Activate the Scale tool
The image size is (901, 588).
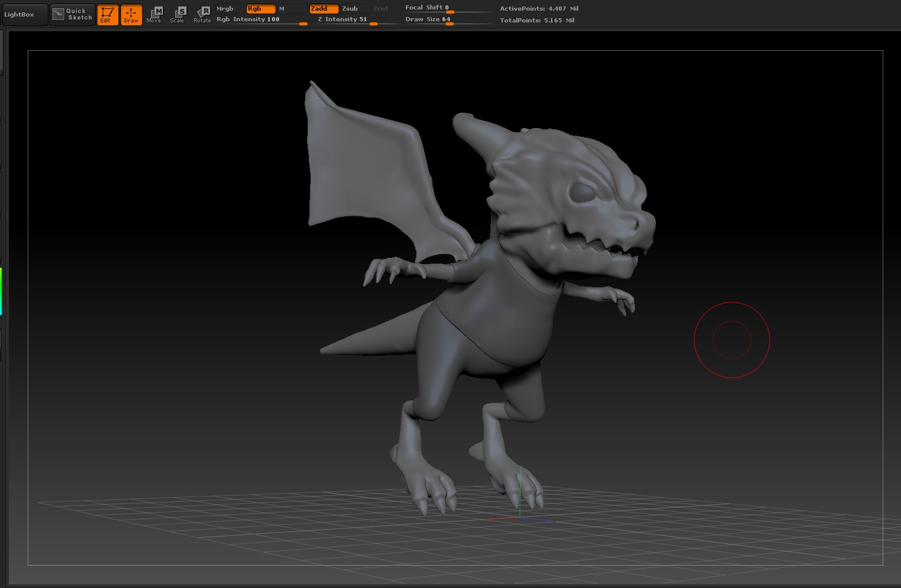[x=178, y=15]
